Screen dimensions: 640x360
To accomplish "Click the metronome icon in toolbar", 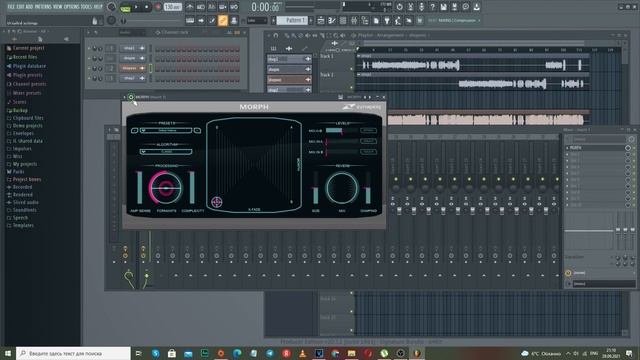I will point(190,7).
